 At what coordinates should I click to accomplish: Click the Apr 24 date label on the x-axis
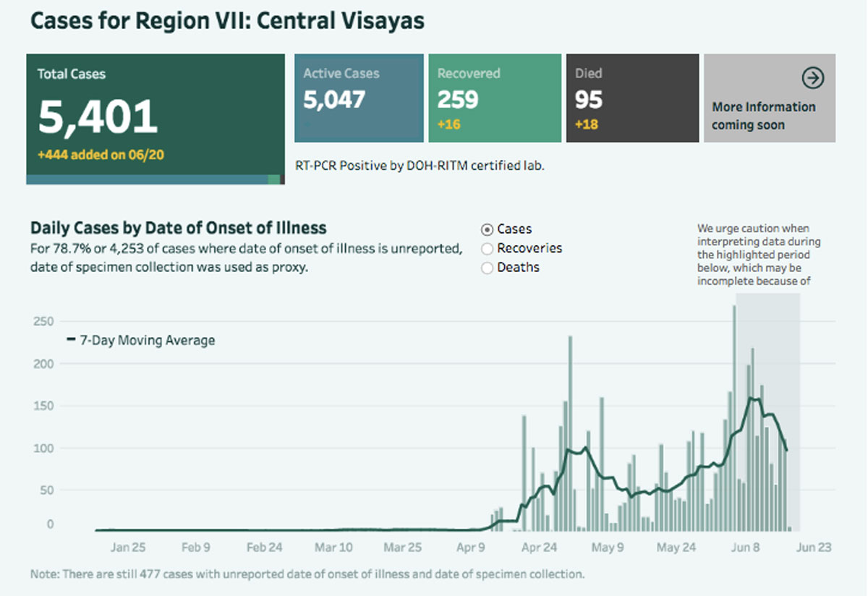tap(540, 548)
